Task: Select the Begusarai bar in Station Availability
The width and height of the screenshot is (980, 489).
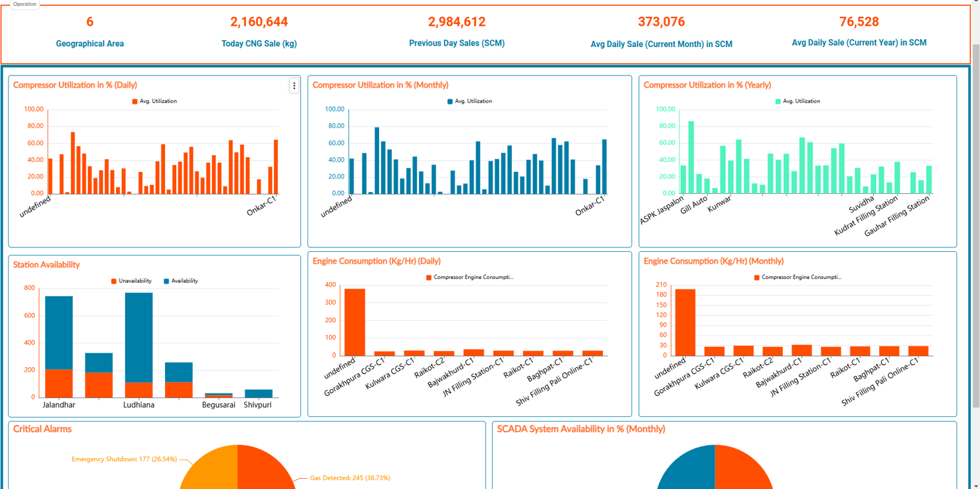Action: click(219, 395)
